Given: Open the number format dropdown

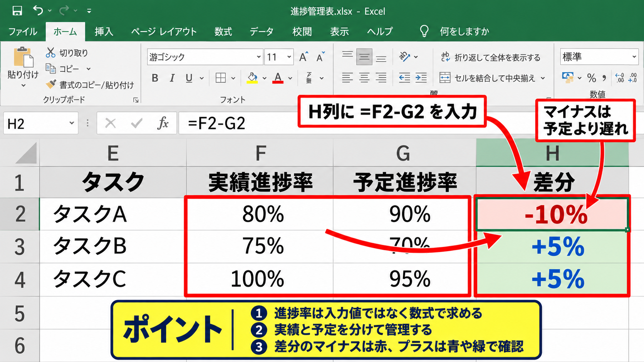Looking at the screenshot, I should pyautogui.click(x=634, y=57).
